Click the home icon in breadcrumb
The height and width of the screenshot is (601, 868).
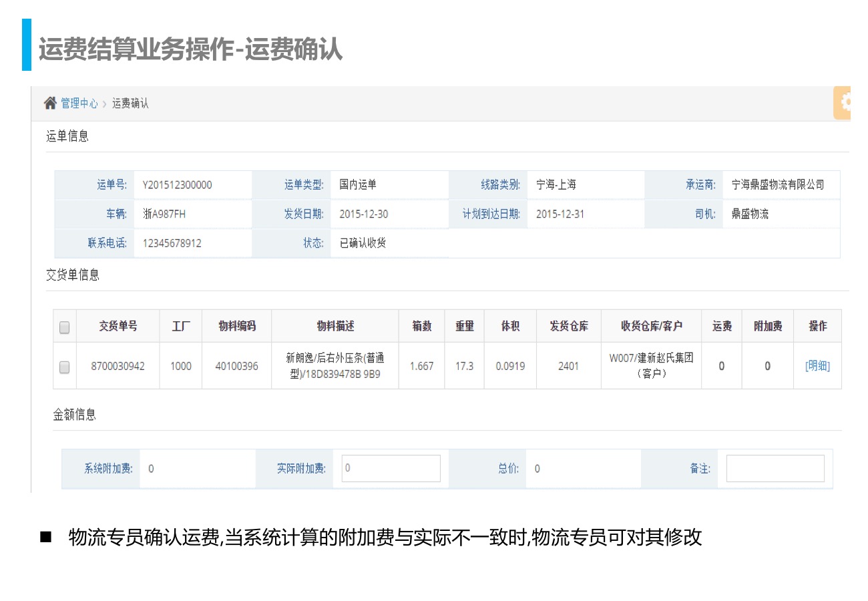click(50, 103)
